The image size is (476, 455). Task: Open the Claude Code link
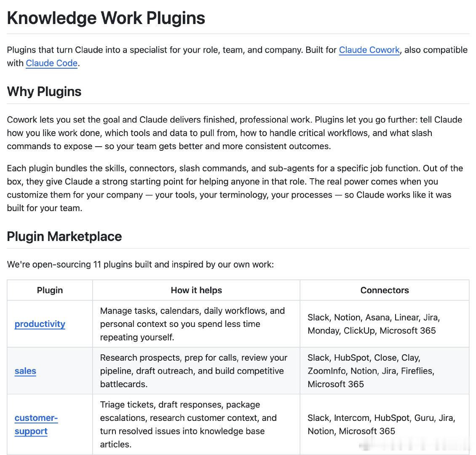52,63
